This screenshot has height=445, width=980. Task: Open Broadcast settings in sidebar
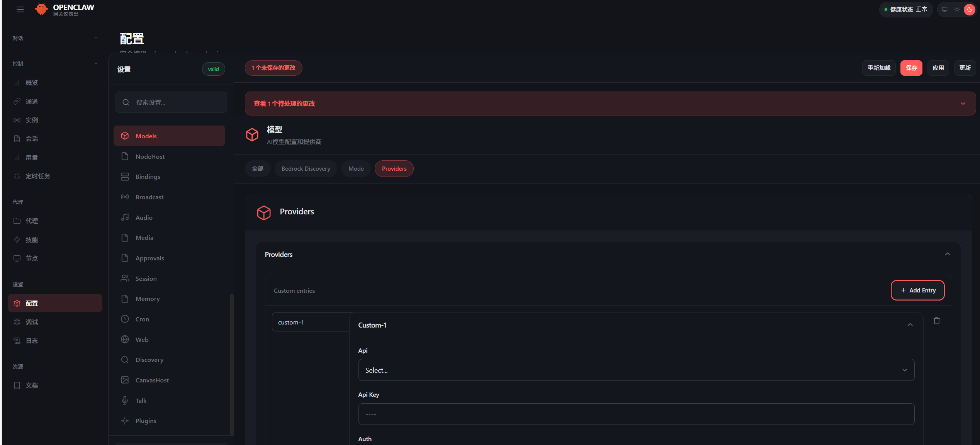tap(149, 197)
